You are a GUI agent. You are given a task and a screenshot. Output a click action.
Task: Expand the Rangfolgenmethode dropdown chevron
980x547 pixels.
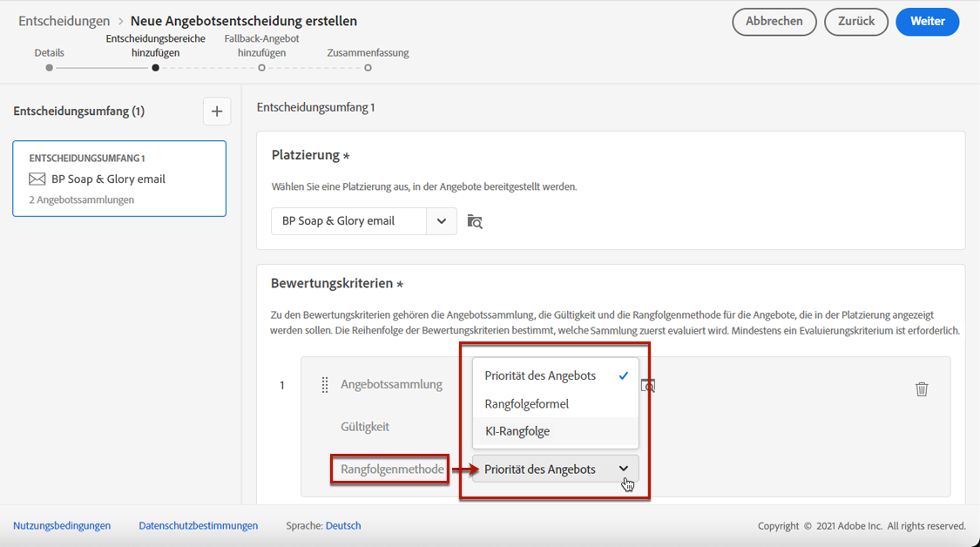coord(623,469)
